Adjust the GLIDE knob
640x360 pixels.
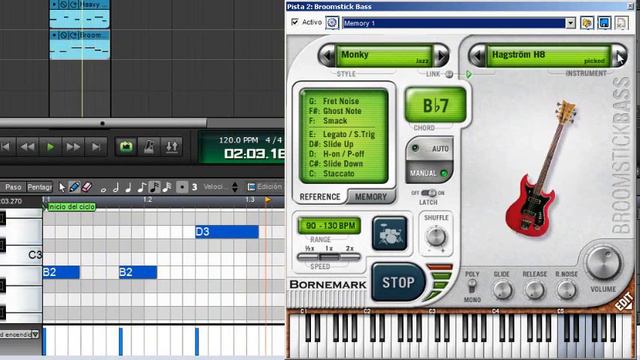click(502, 290)
